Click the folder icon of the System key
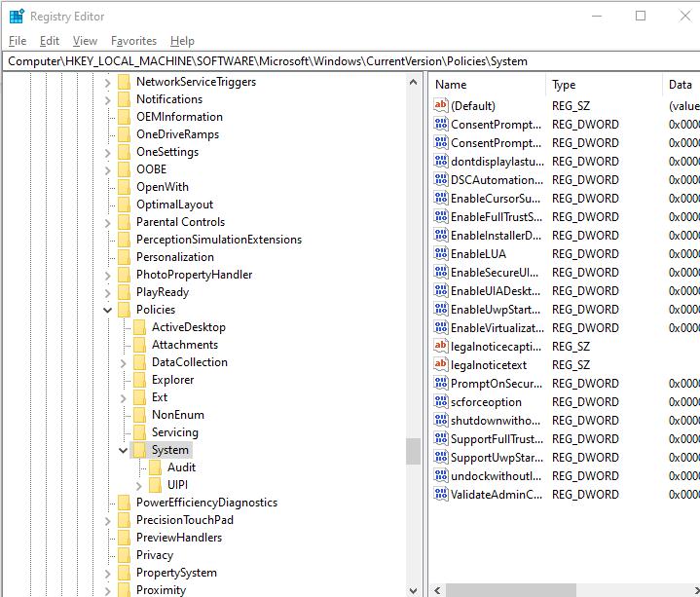 (x=140, y=450)
